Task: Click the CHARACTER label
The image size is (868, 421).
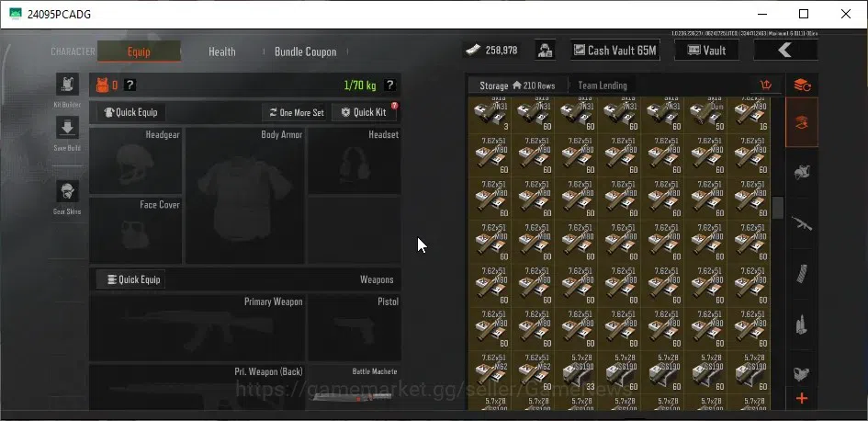Action: 73,51
